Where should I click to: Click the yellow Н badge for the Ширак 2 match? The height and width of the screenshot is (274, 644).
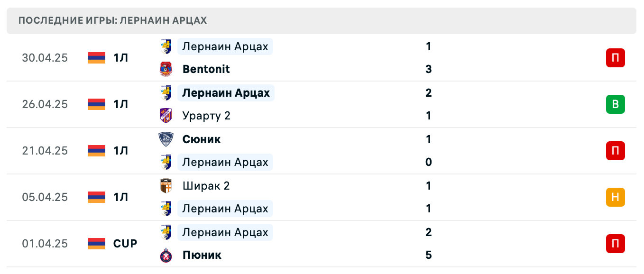point(615,197)
